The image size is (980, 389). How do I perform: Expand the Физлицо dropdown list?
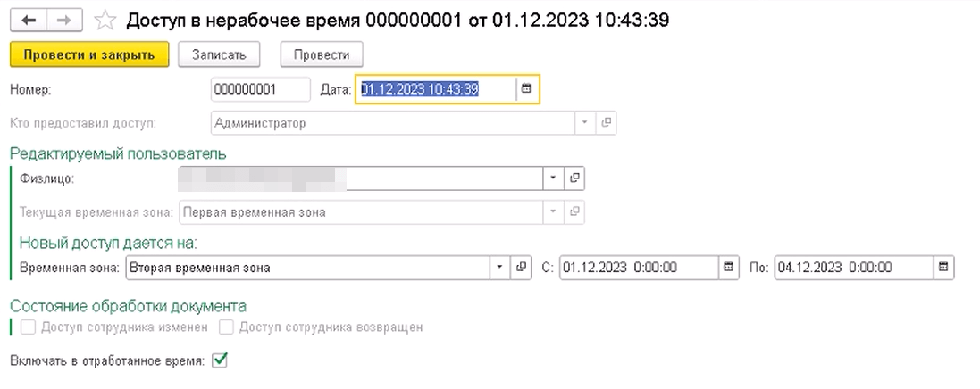[553, 178]
